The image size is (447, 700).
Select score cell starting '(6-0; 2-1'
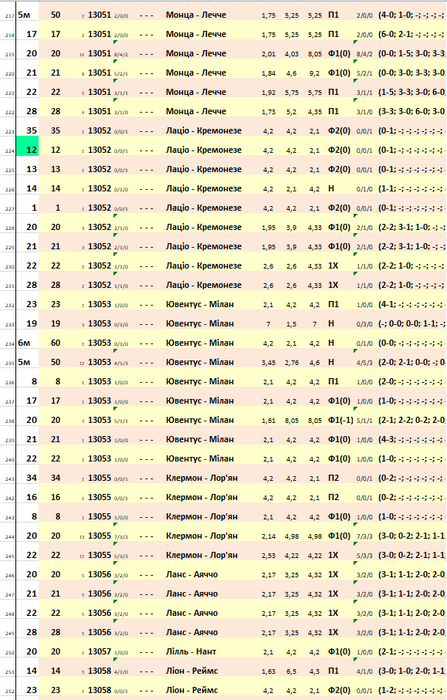coord(411,34)
